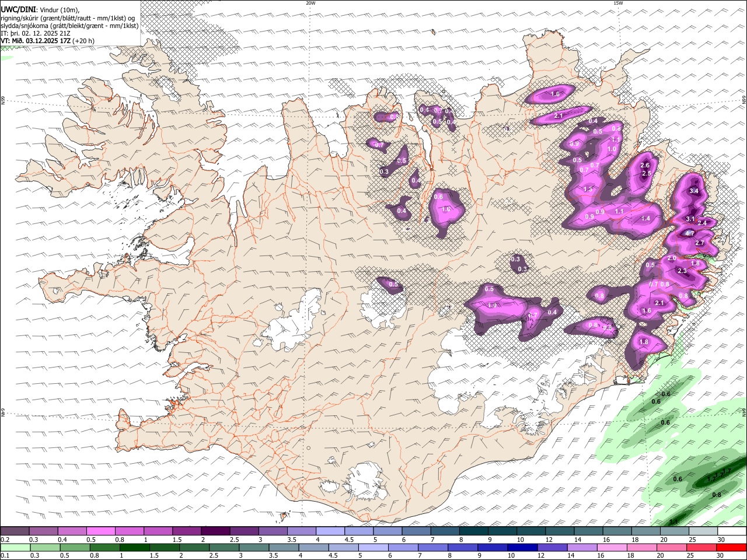747x560 pixels.
Task: Click the 1.0 value on the map
Action: (612, 149)
